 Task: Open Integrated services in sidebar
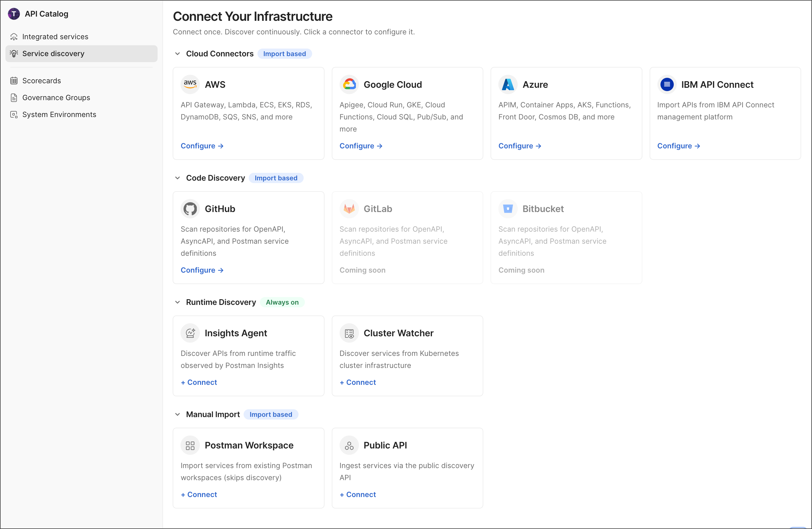81,36
